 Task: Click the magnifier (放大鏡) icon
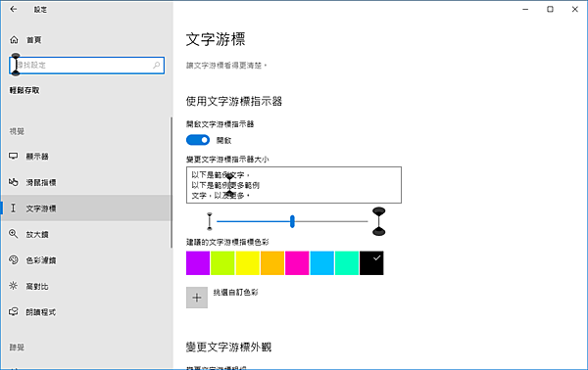point(14,234)
